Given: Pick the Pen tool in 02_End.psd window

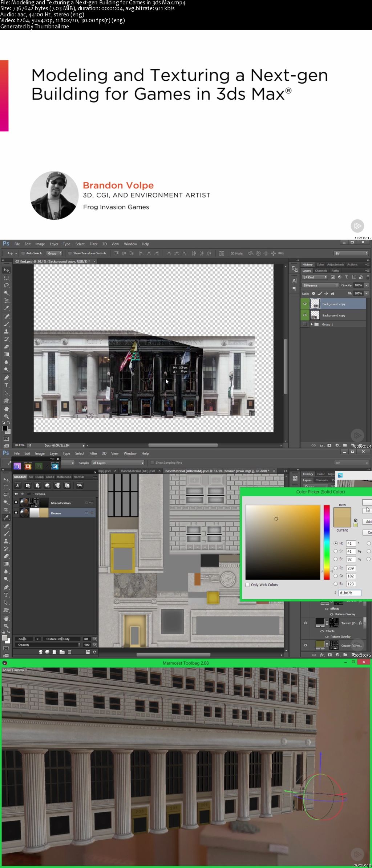Looking at the screenshot, I should tap(6, 378).
